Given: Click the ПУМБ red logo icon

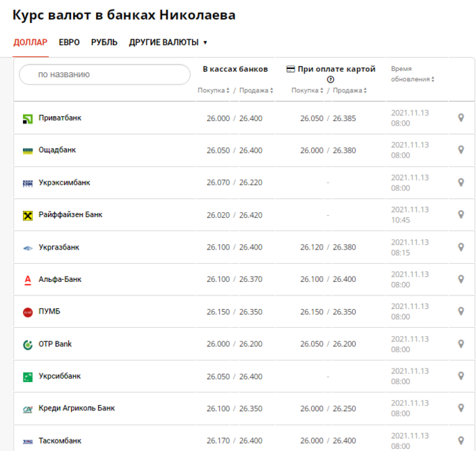Looking at the screenshot, I should tap(28, 312).
